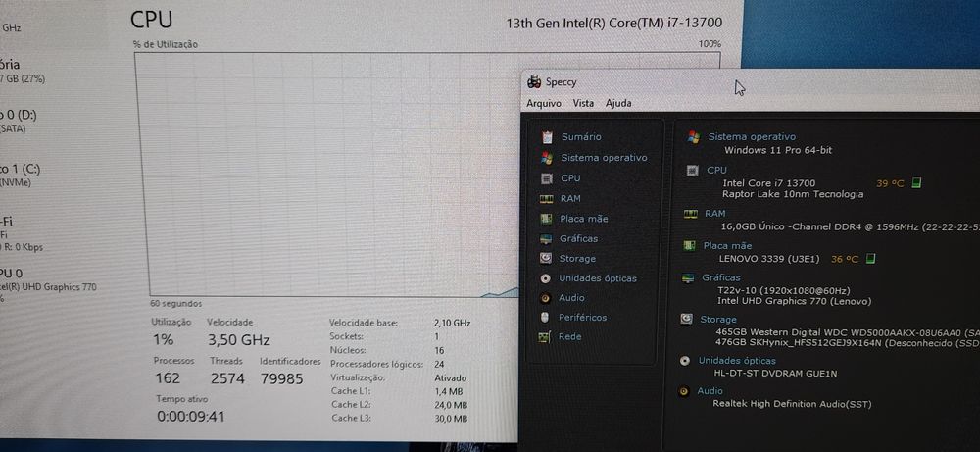The height and width of the screenshot is (452, 980).
Task: Click the Realtek High Definition Audio(SST) text
Action: tap(792, 405)
